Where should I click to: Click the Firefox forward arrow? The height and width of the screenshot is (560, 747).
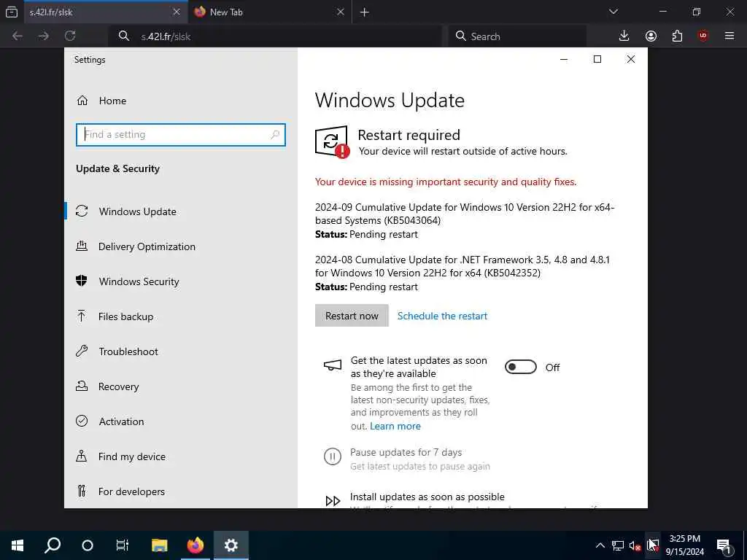(x=43, y=36)
